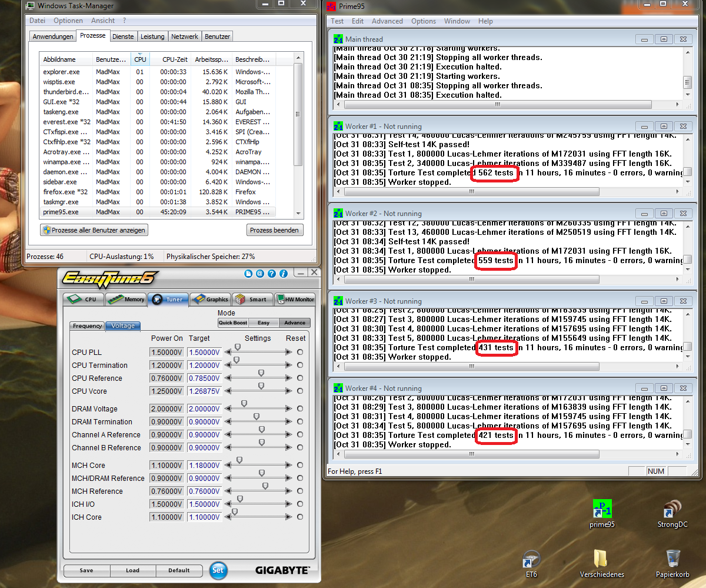Click the Load profile button in EasyTune6
Viewport: 706px width, 588px height.
(133, 570)
